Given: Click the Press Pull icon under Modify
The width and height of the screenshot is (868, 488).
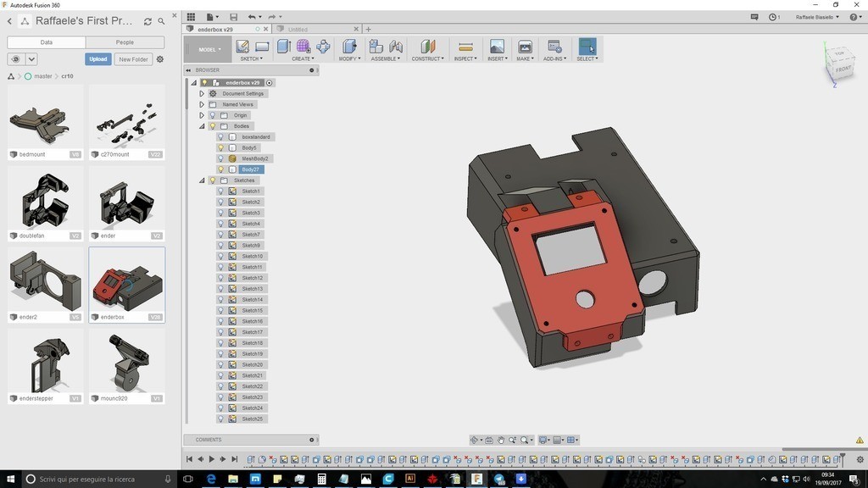Looking at the screenshot, I should pos(348,47).
